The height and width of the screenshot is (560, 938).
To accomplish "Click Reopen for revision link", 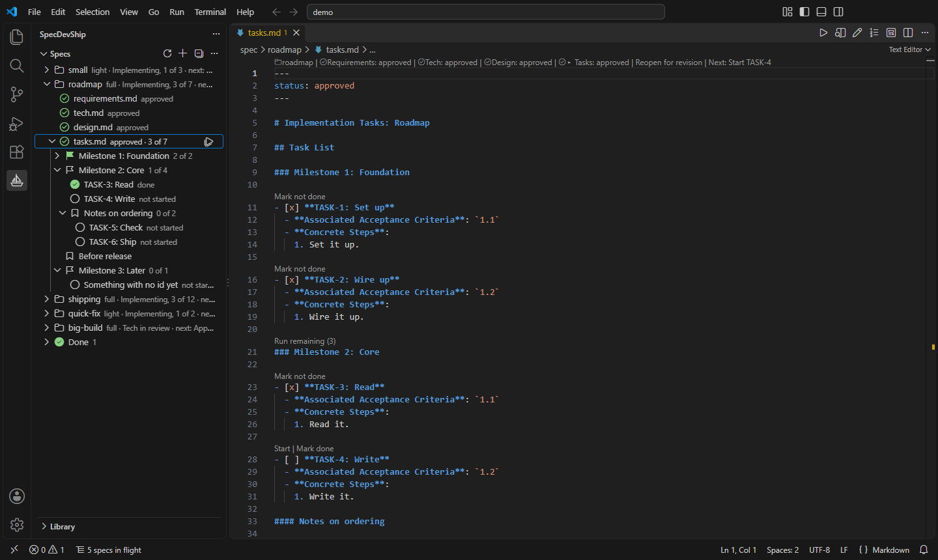I will point(669,63).
